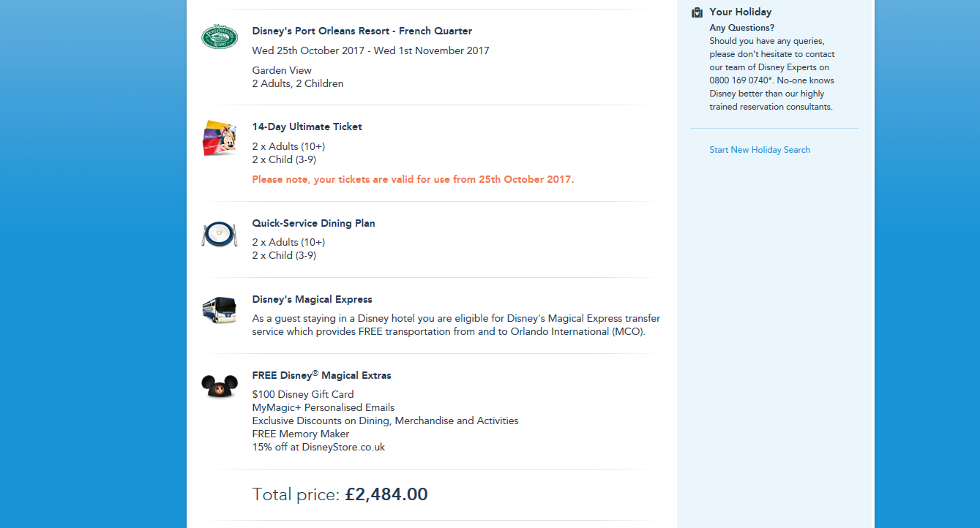Click the $100 Disney Gift Card line
This screenshot has height=528, width=980.
303,394
